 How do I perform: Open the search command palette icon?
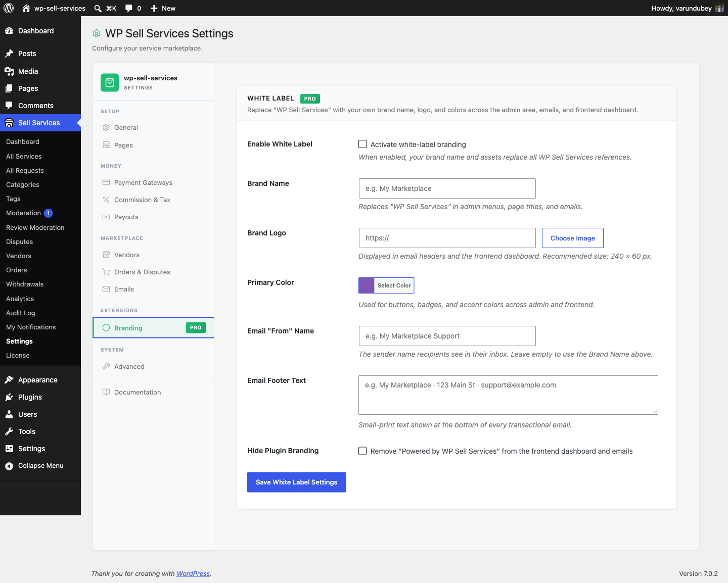point(98,8)
